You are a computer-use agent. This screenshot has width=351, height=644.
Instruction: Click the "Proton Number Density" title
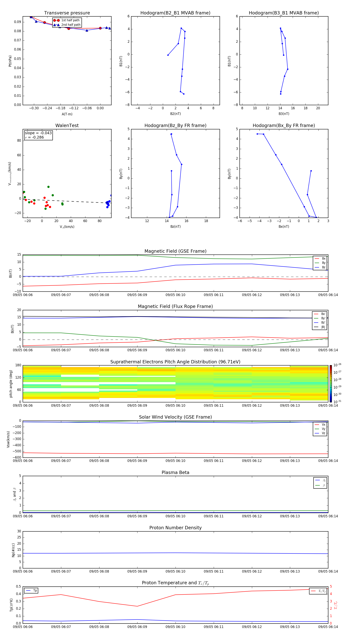(175, 528)
